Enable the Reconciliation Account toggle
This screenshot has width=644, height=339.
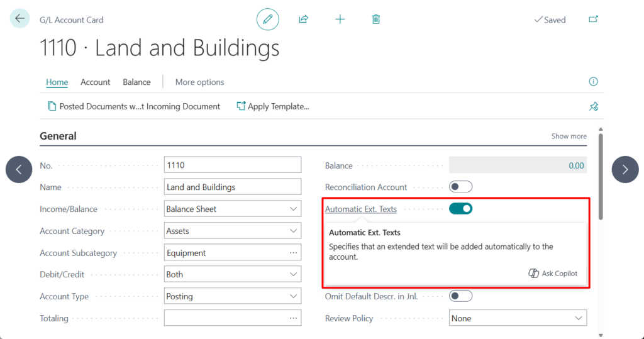460,187
